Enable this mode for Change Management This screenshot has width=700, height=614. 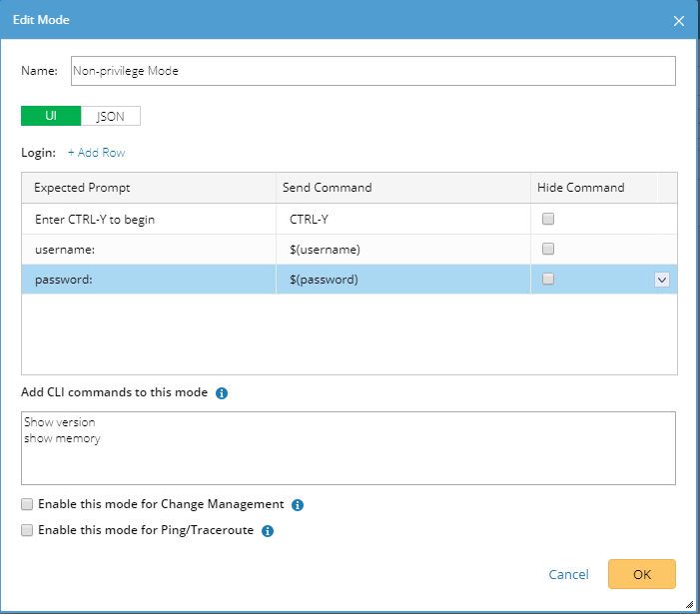[28, 504]
